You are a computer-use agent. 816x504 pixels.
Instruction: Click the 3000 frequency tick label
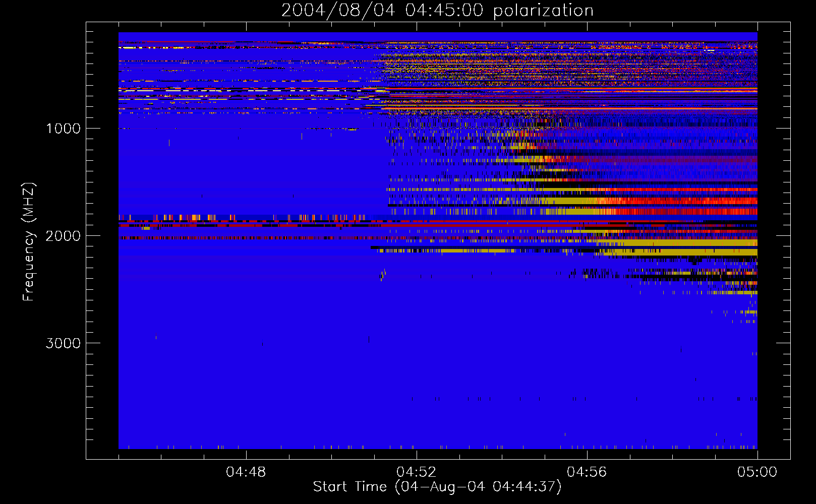pyautogui.click(x=64, y=343)
